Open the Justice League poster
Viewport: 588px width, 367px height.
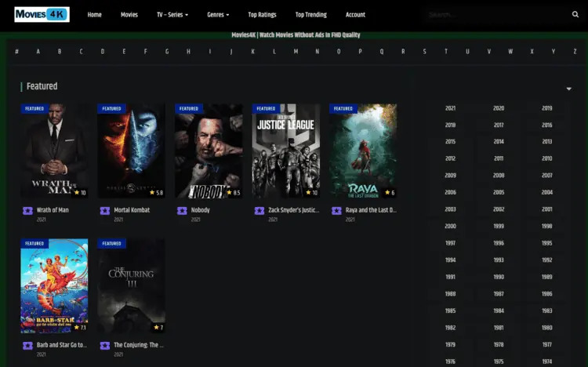point(285,151)
